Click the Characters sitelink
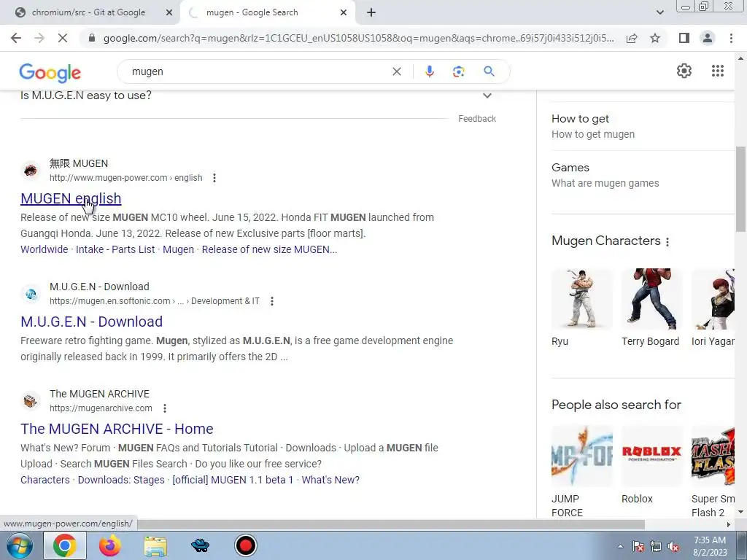747x560 pixels. pos(44,480)
